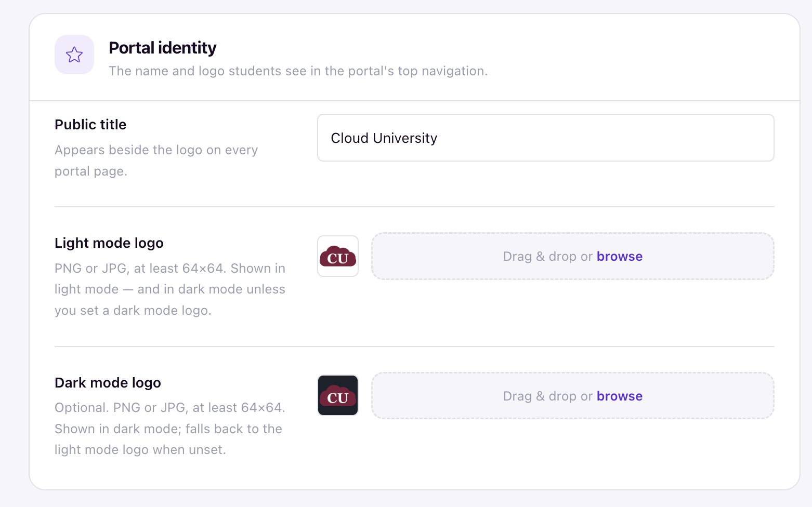
Task: Click the description under Portal identity heading
Action: 298,71
